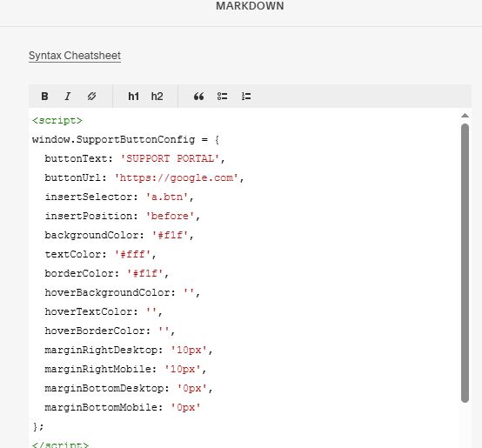
Task: Apply italic formatting with the I icon
Action: pyautogui.click(x=68, y=97)
